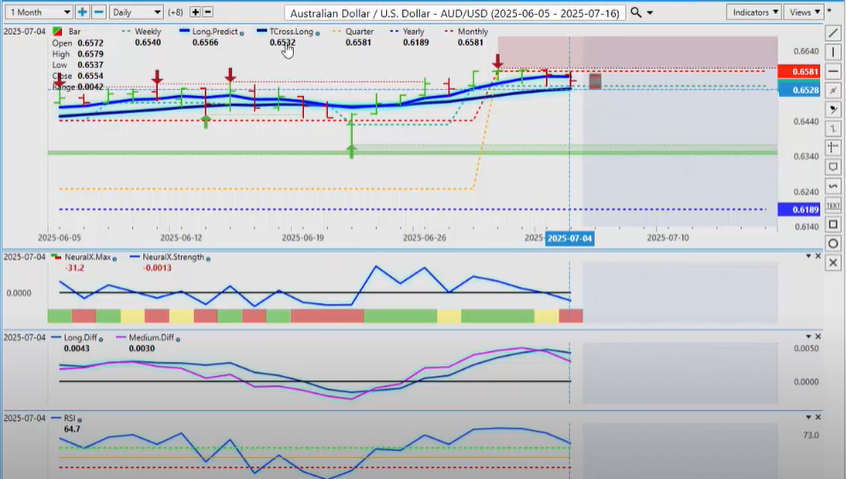Screen dimensions: 846x479
Task: Select the horizontal line drawing tool
Action: [834, 70]
